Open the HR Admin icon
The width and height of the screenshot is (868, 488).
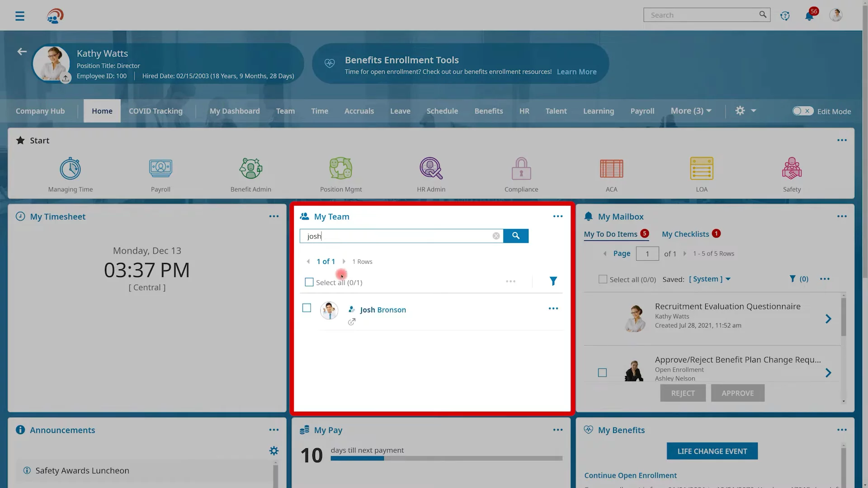pyautogui.click(x=431, y=169)
